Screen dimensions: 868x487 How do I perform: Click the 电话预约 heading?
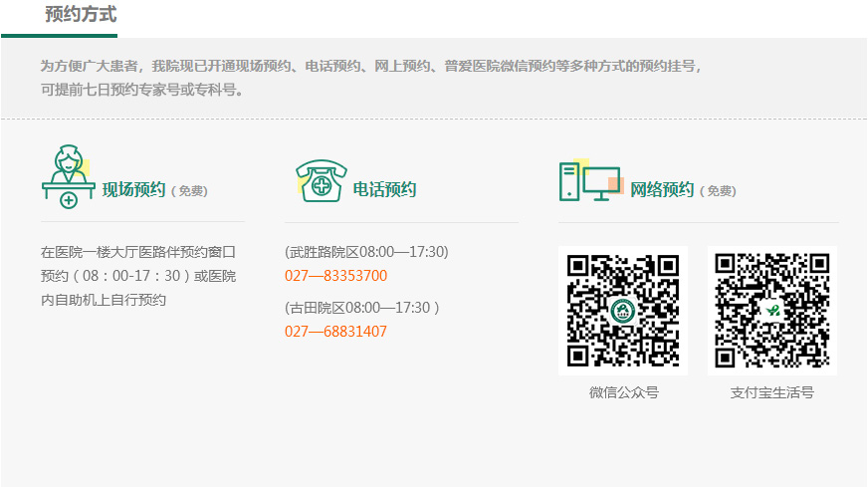click(384, 189)
